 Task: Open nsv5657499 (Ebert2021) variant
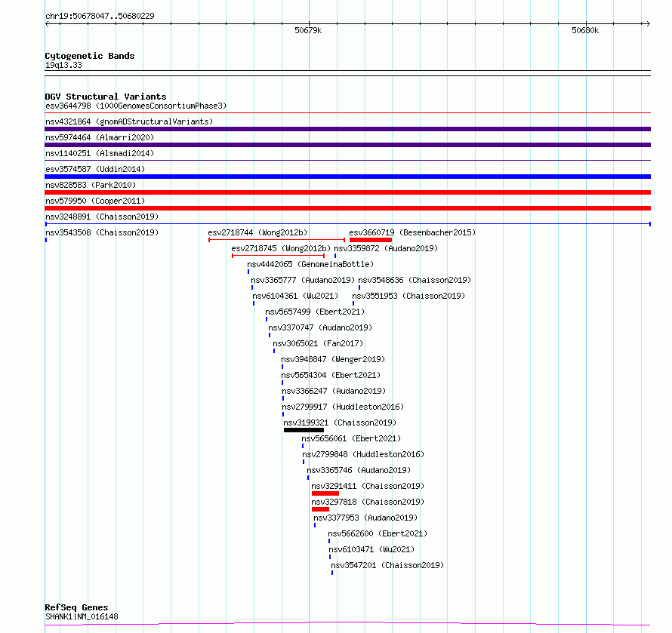[315, 312]
